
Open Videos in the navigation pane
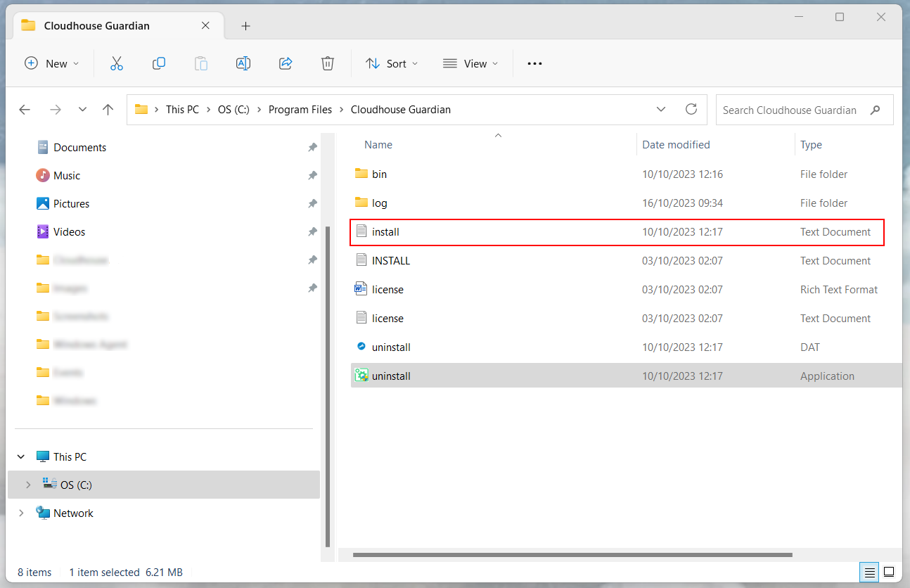pyautogui.click(x=69, y=232)
